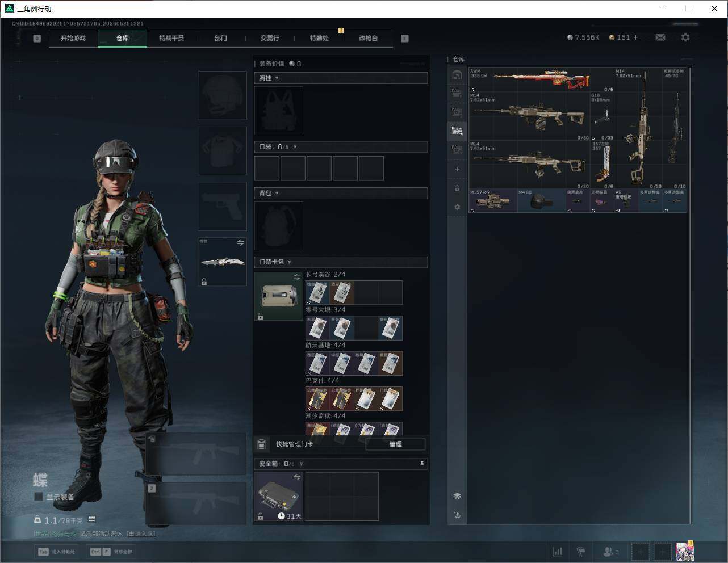Viewport: 728px width, 563px height.
Task: Show help for 门禁卡包 section
Action: click(290, 262)
